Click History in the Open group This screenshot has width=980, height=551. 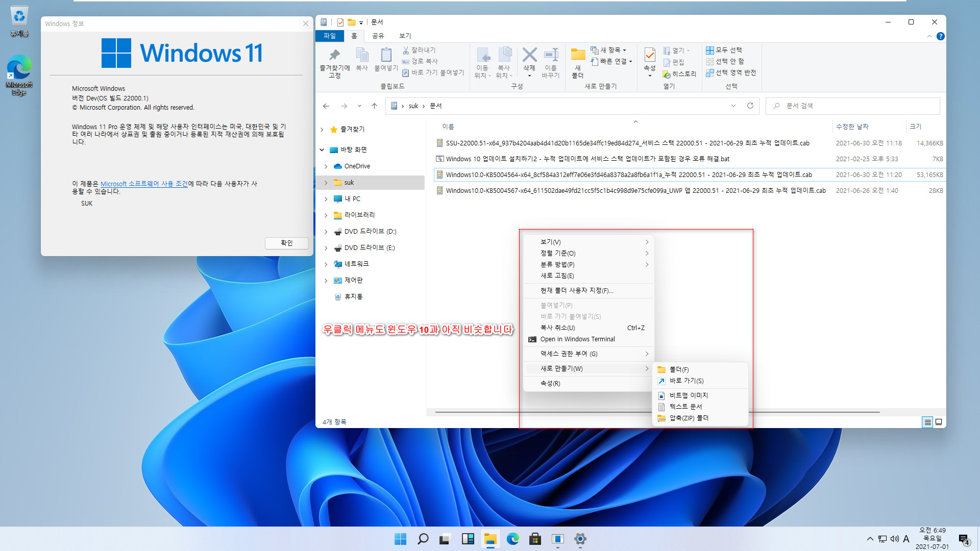tap(679, 74)
